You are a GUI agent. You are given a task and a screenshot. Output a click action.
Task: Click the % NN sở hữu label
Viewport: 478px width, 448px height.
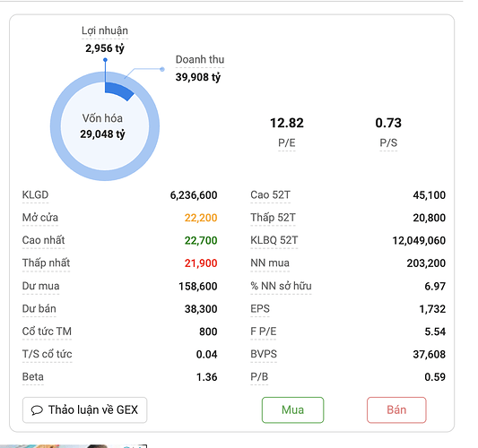(x=281, y=286)
